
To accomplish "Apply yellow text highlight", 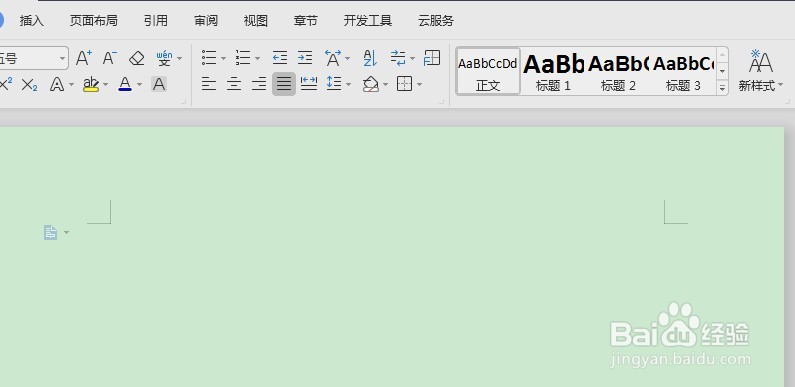I will tap(91, 84).
